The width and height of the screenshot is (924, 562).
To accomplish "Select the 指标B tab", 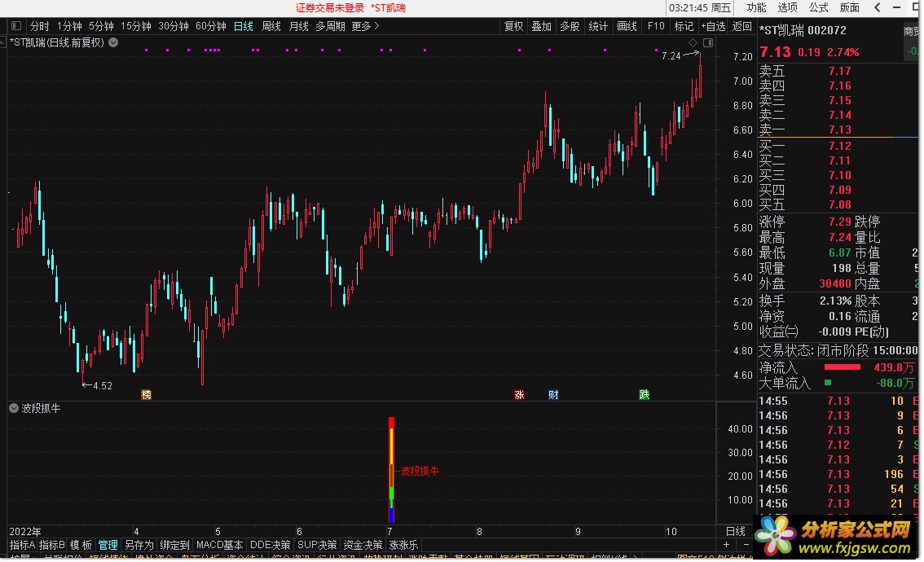I will point(52,545).
